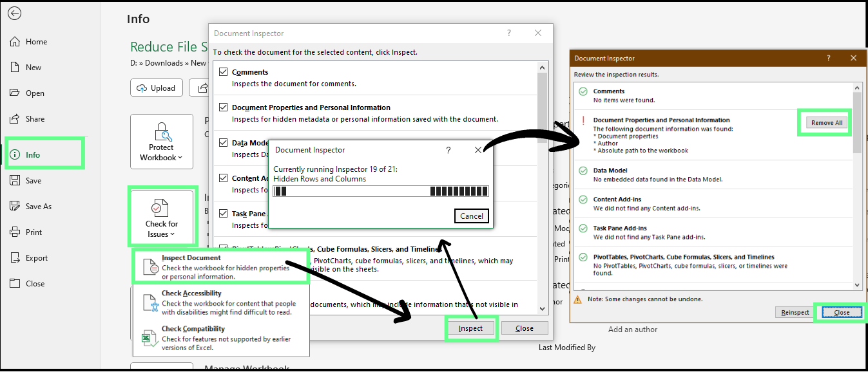Remove All found document properties
This screenshot has height=372, width=868.
(825, 122)
